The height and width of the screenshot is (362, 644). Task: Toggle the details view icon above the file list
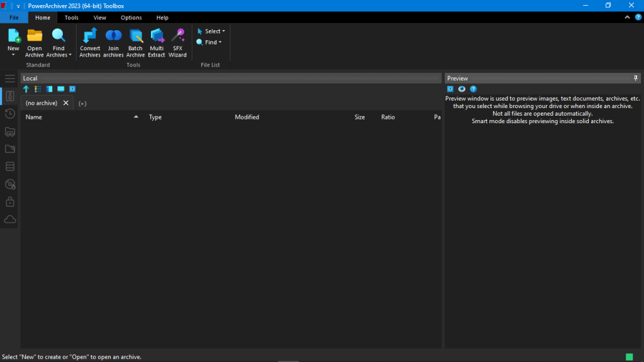(37, 89)
